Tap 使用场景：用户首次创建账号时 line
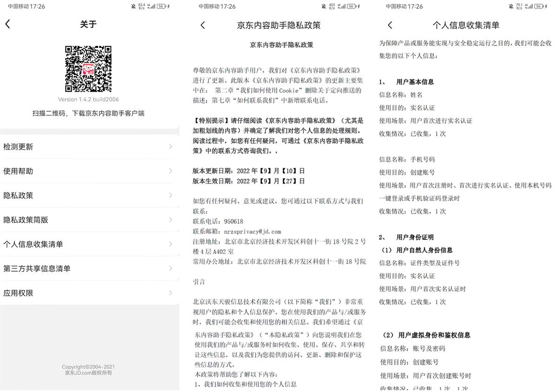558x392 pixels. [x=426, y=376]
